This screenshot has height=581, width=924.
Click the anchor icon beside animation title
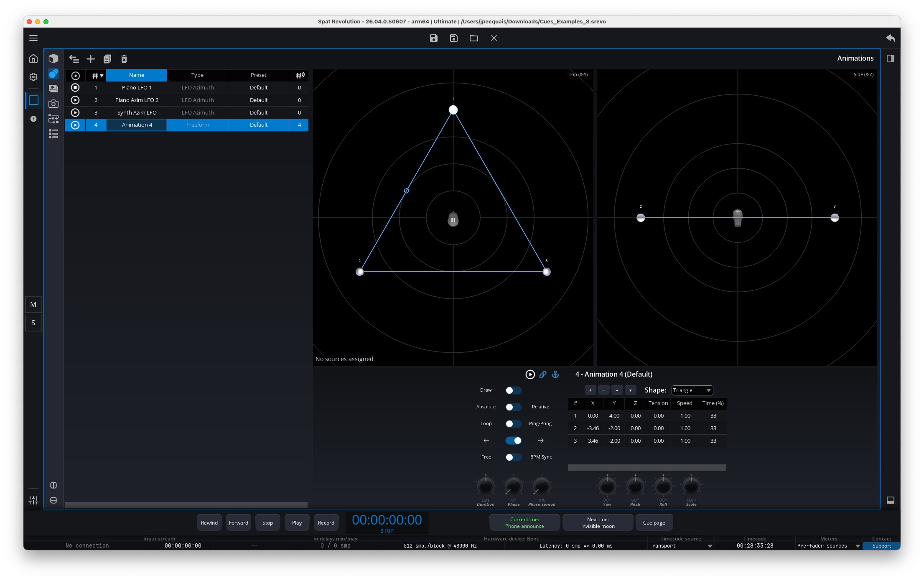point(555,375)
